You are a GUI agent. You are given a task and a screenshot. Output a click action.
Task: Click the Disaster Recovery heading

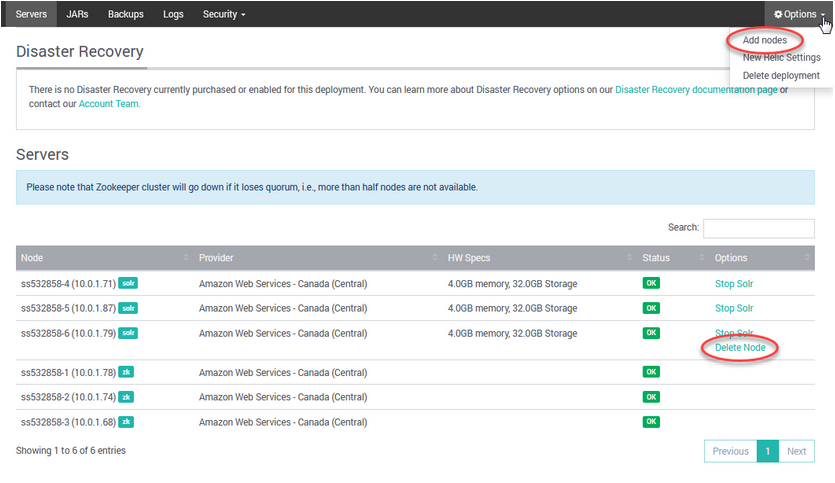coord(80,52)
